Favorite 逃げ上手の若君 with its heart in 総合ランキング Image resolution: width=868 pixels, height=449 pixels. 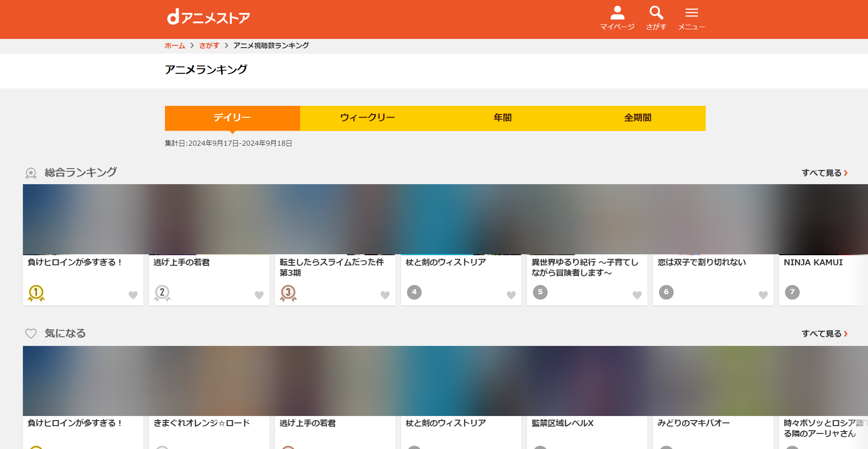[x=259, y=295]
